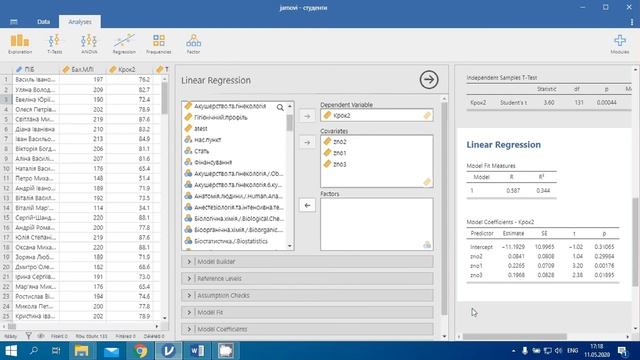Open the Exploration analyses menu

point(20,44)
